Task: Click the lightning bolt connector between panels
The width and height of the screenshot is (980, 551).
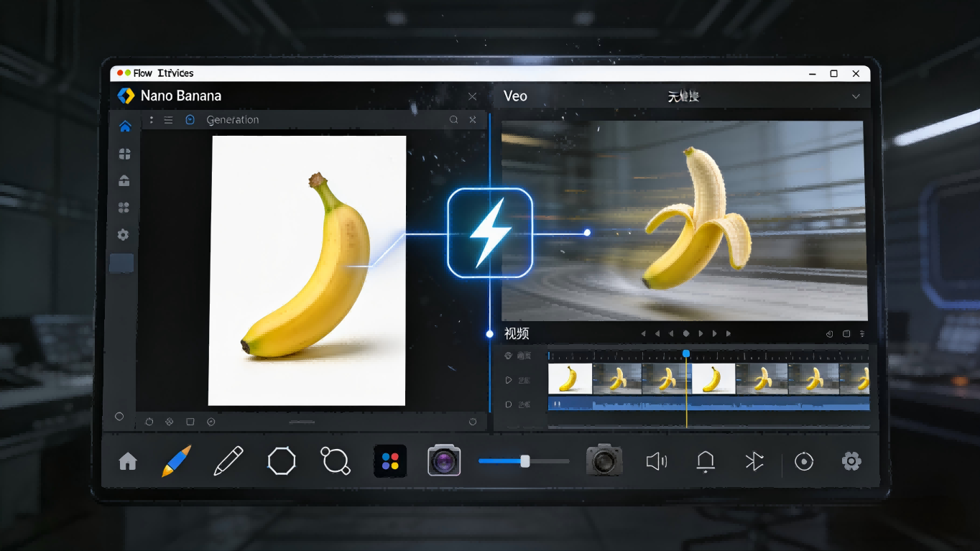Action: click(x=490, y=233)
